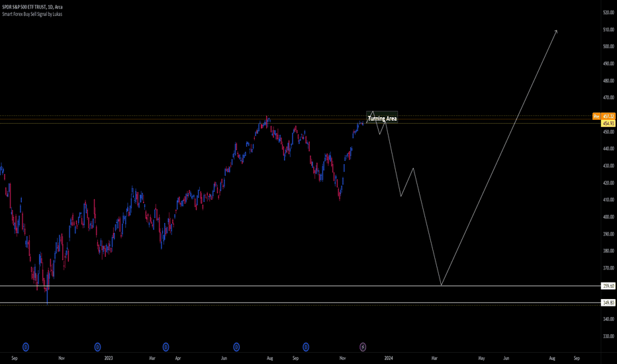The width and height of the screenshot is (617, 364).
Task: Click the Smart Forex Buy Sell Signal indicator label
Action: pyautogui.click(x=32, y=14)
